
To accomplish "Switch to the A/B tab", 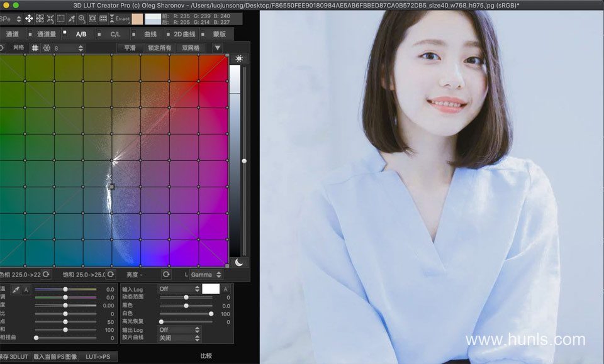I will pyautogui.click(x=81, y=34).
